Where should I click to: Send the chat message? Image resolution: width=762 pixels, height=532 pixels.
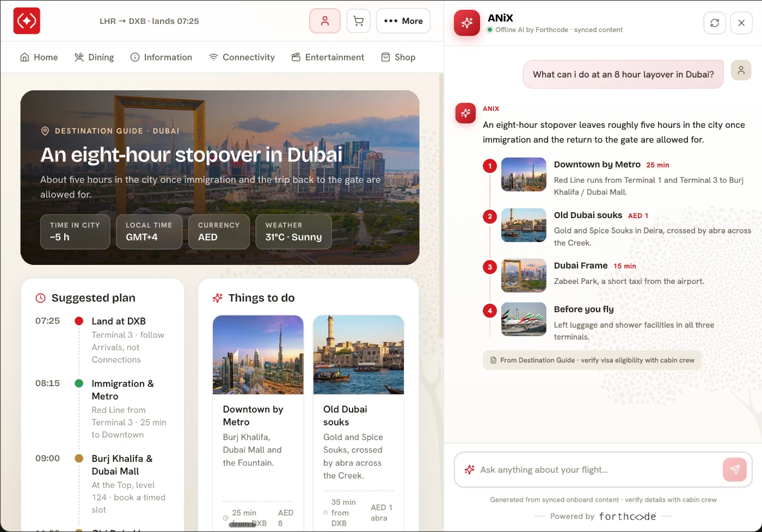tap(735, 469)
